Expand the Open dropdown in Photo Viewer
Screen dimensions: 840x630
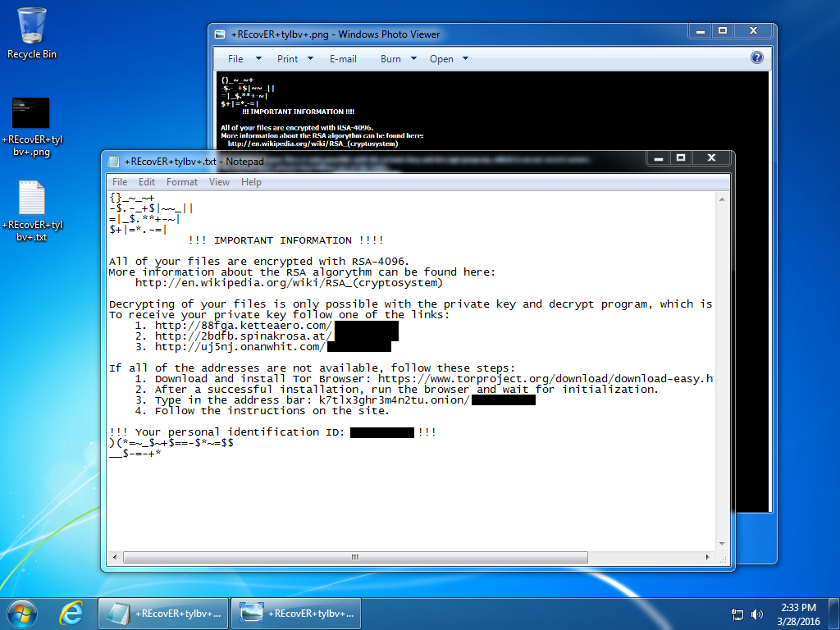(449, 59)
